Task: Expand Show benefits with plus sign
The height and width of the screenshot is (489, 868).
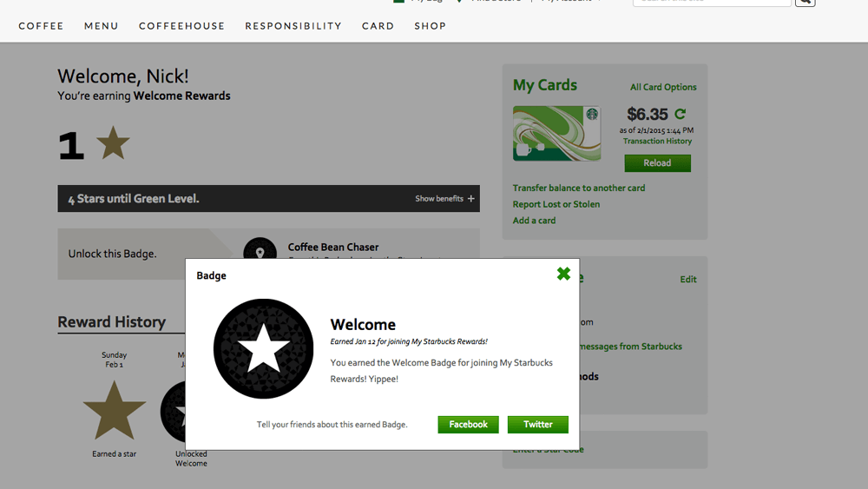Action: (444, 199)
